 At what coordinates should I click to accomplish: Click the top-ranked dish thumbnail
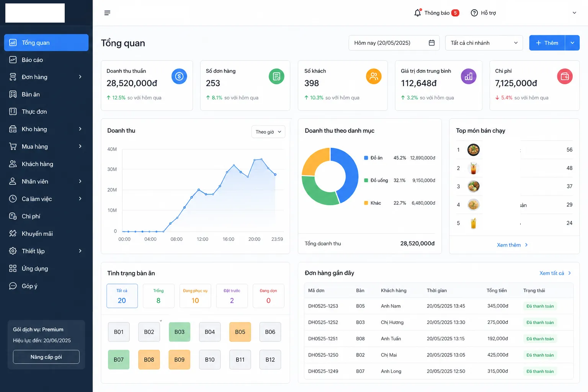point(474,150)
